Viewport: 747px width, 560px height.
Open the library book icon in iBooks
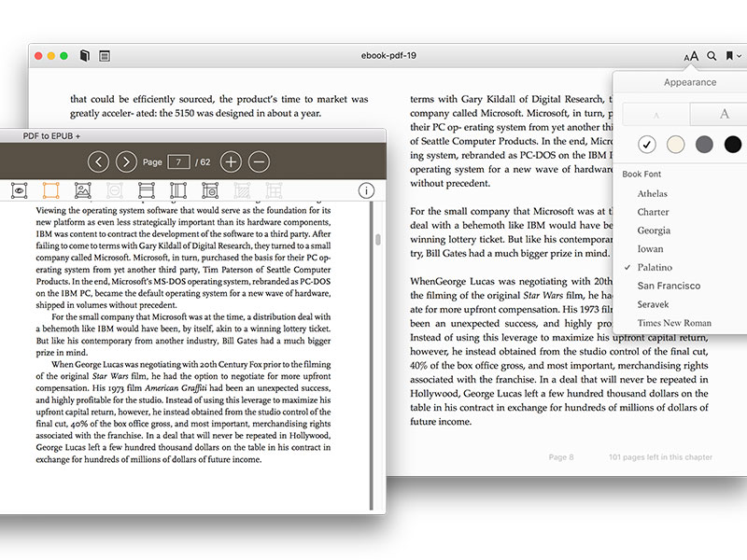click(x=84, y=56)
